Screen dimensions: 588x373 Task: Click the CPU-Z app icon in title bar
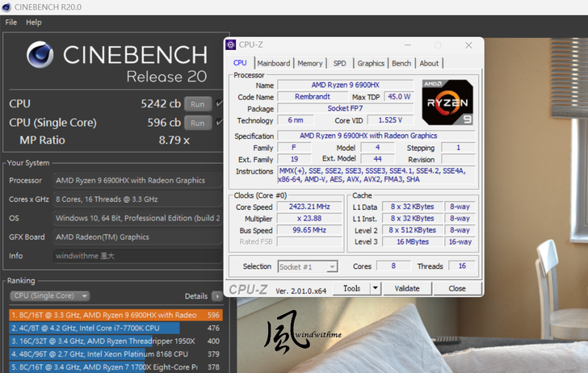[232, 45]
